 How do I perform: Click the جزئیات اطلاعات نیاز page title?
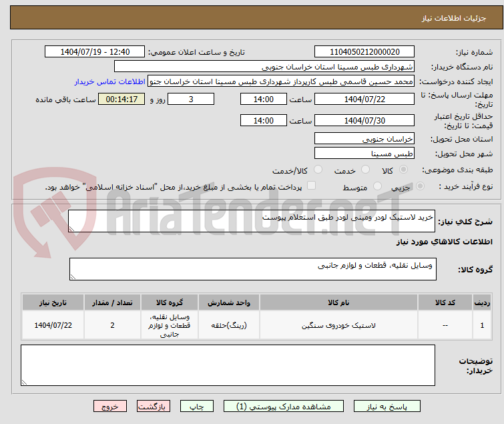pos(453,18)
